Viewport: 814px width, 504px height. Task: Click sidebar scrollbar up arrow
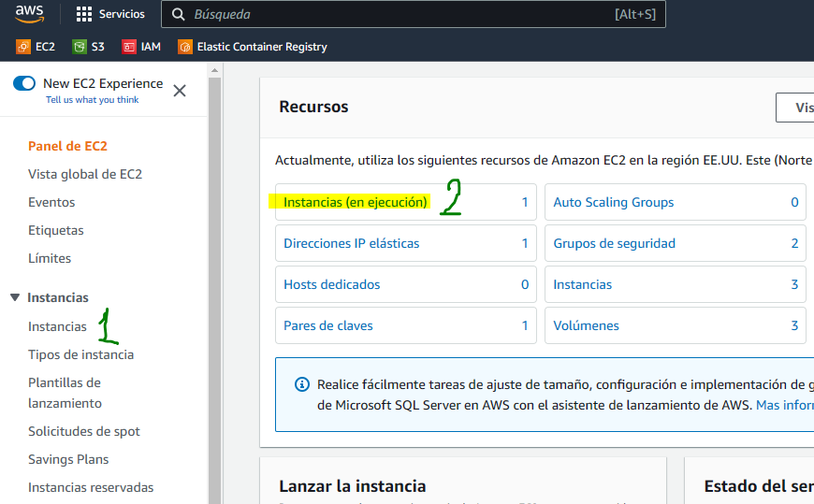tap(214, 70)
